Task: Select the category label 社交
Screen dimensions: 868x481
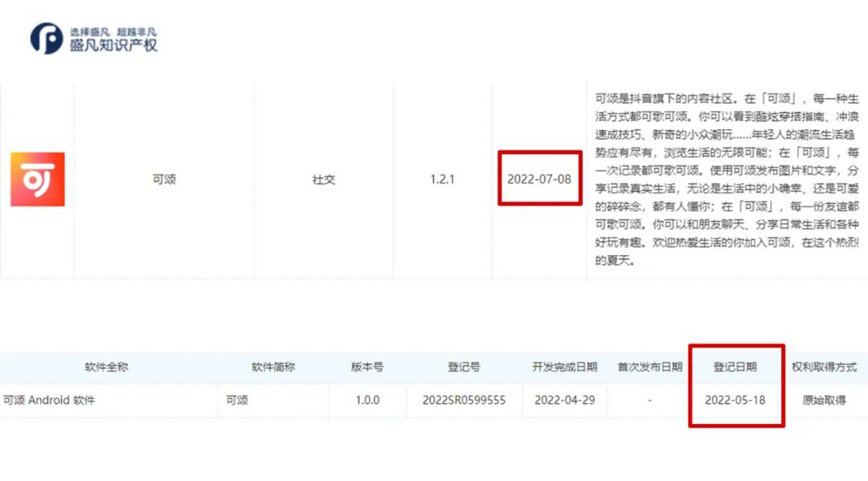Action: (324, 179)
